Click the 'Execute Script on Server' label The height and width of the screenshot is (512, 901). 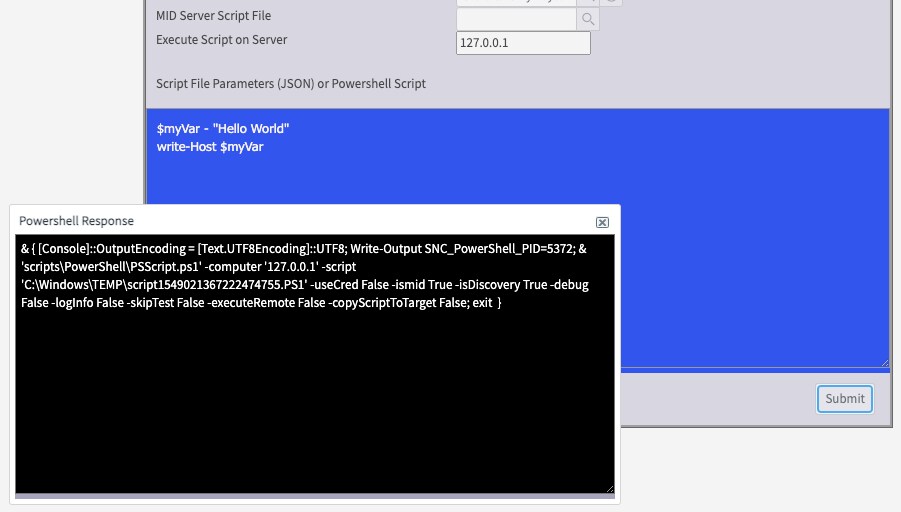(221, 40)
